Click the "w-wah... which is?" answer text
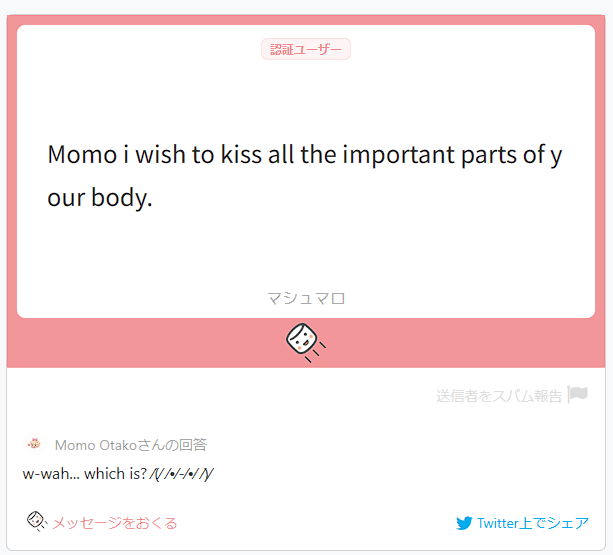This screenshot has height=555, width=613. coord(84,474)
